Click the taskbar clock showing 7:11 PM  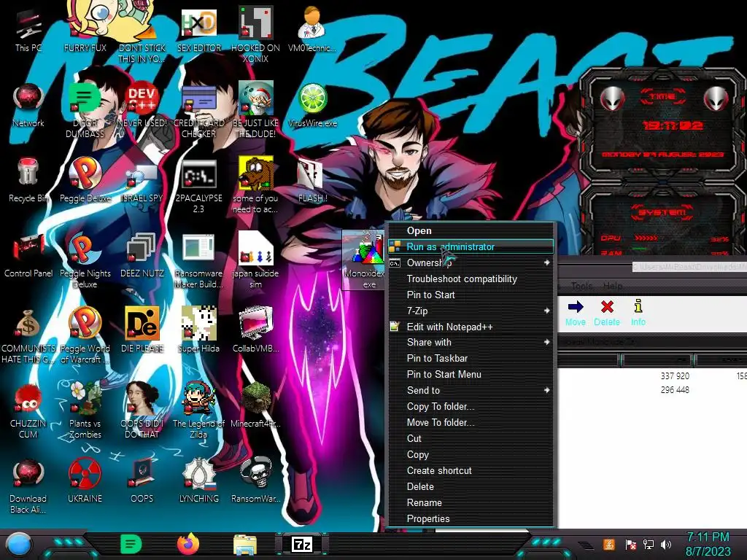pyautogui.click(x=708, y=545)
